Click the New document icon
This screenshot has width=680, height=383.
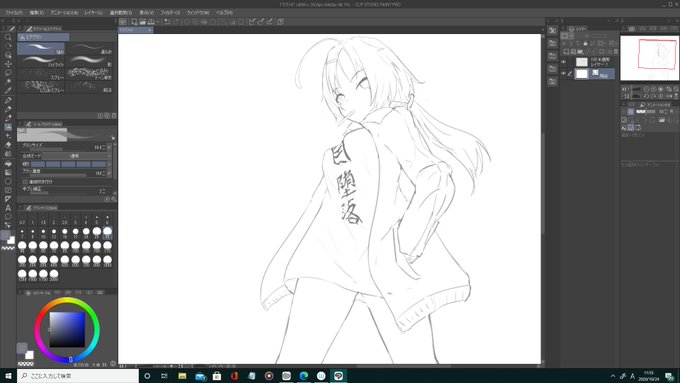coord(134,22)
